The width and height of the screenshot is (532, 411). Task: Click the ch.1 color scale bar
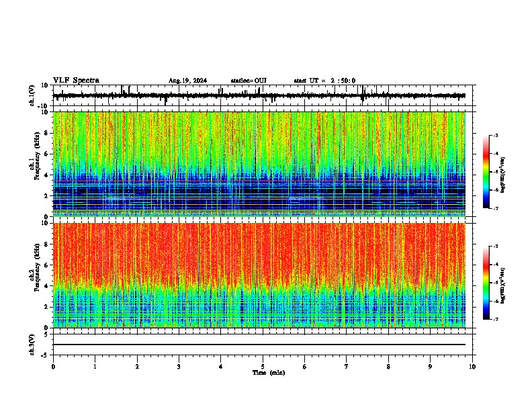[x=486, y=172]
